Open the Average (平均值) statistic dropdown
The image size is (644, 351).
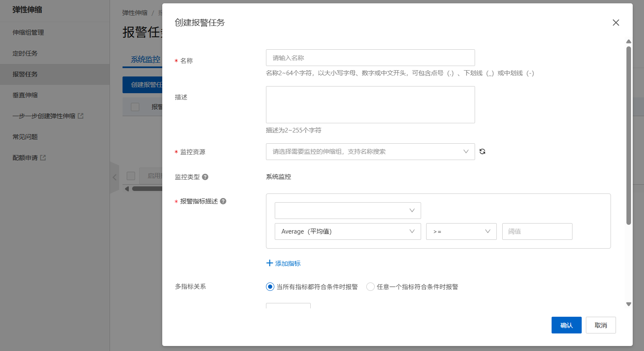[348, 231]
